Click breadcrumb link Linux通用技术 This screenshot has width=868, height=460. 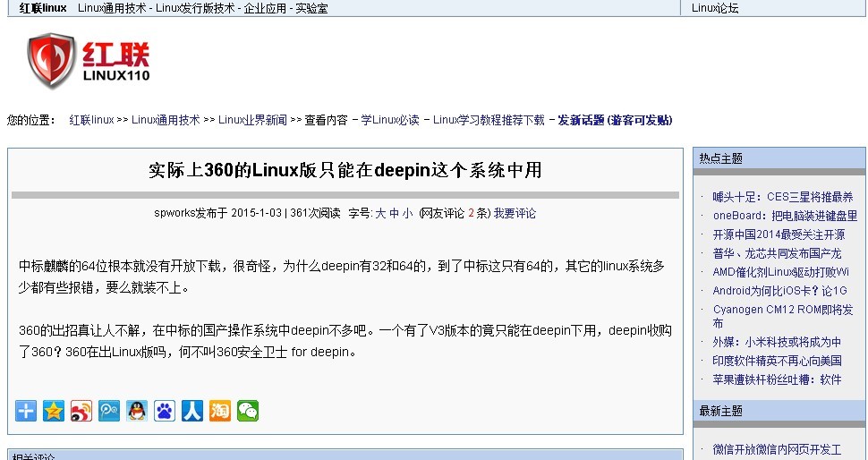pos(166,120)
